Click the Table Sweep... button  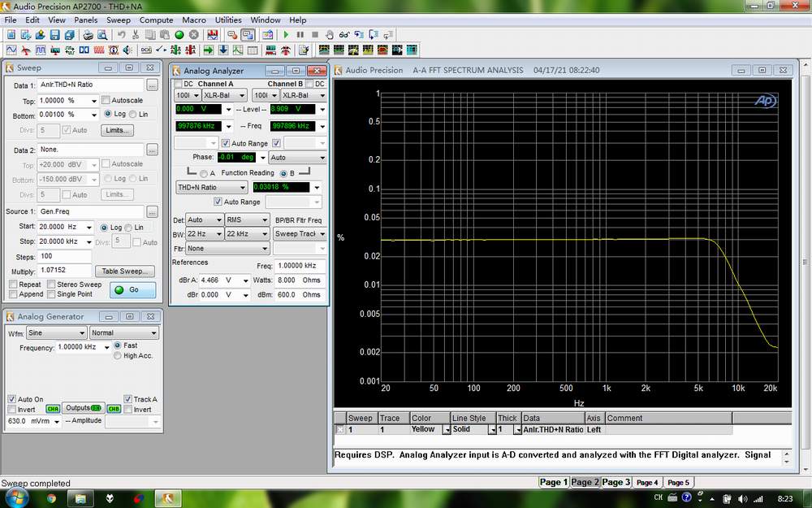[x=124, y=271]
